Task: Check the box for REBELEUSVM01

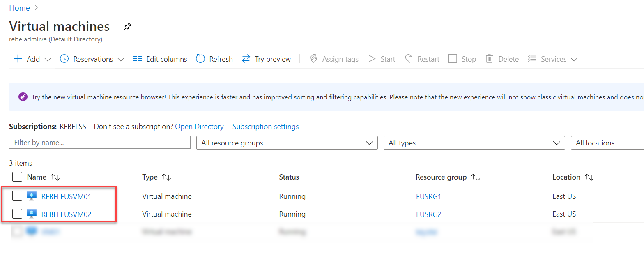Action: pyautogui.click(x=17, y=196)
